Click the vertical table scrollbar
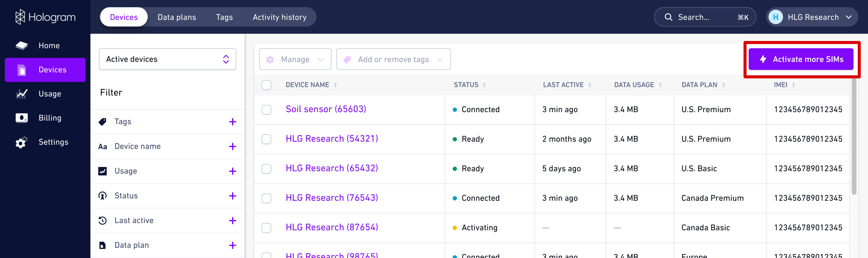868x258 pixels. click(854, 136)
